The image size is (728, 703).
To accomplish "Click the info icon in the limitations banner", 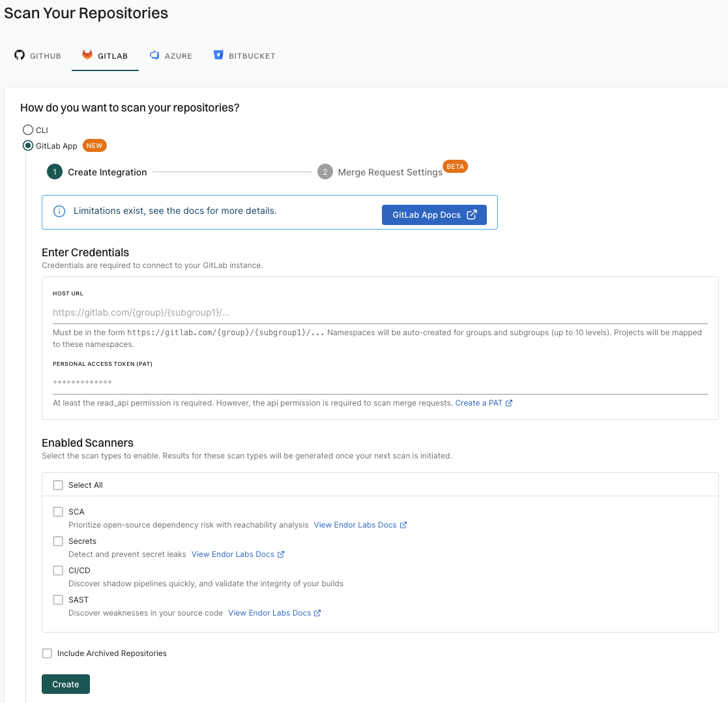I will pyautogui.click(x=59, y=211).
